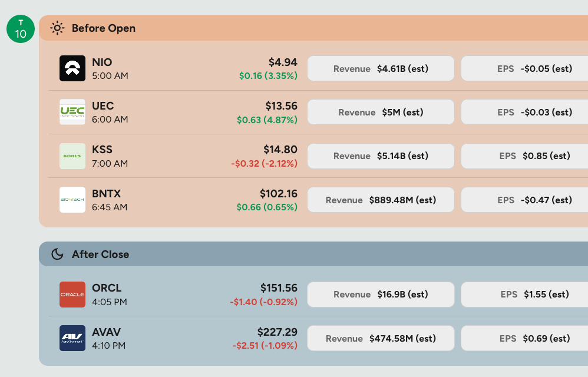Image resolution: width=588 pixels, height=377 pixels.
Task: Click KSS price $14.80
Action: pyautogui.click(x=280, y=150)
